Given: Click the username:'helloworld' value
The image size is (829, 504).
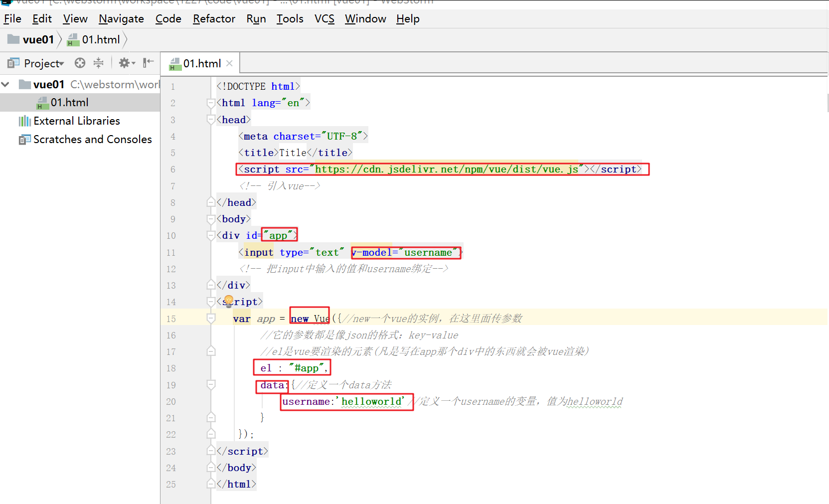Looking at the screenshot, I should tap(343, 401).
